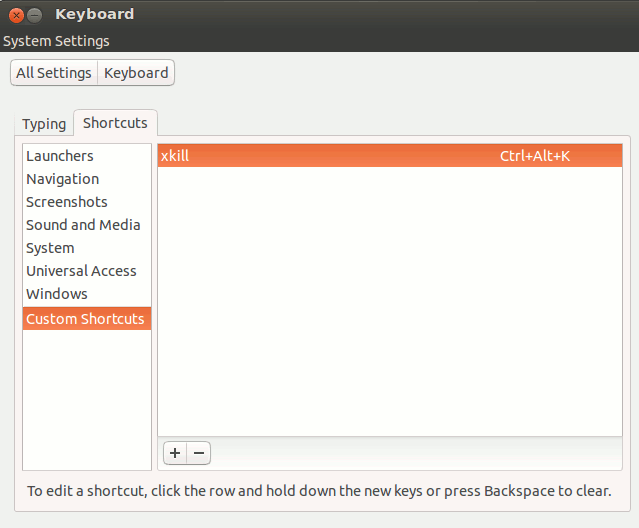Screen dimensions: 639x528
Task: Select System shortcut category
Action: coord(87,248)
